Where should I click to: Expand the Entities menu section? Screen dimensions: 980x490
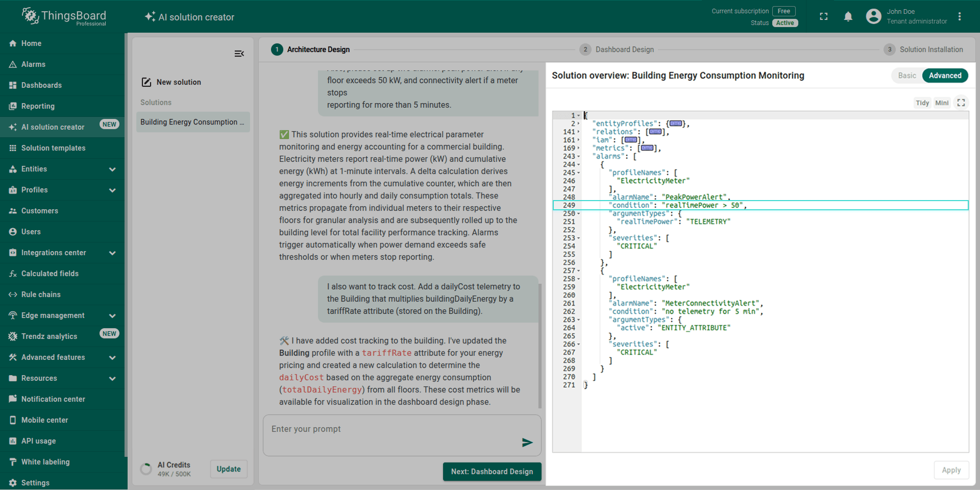(112, 169)
